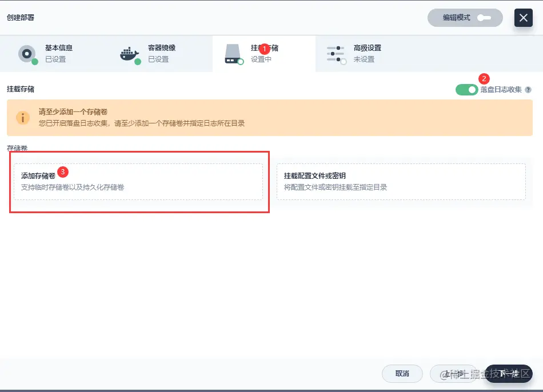Click the 已设置 status under 基本信息
The width and height of the screenshot is (543, 392).
coord(55,59)
